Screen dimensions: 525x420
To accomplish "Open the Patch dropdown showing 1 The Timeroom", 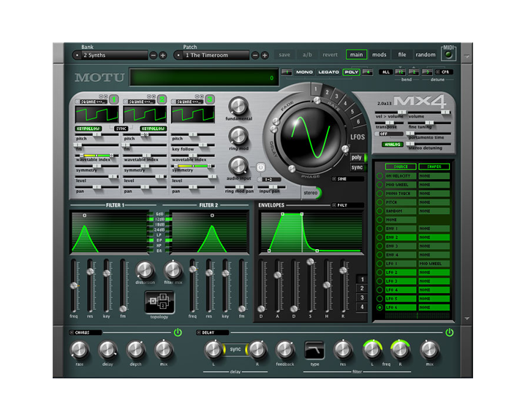I will click(211, 56).
